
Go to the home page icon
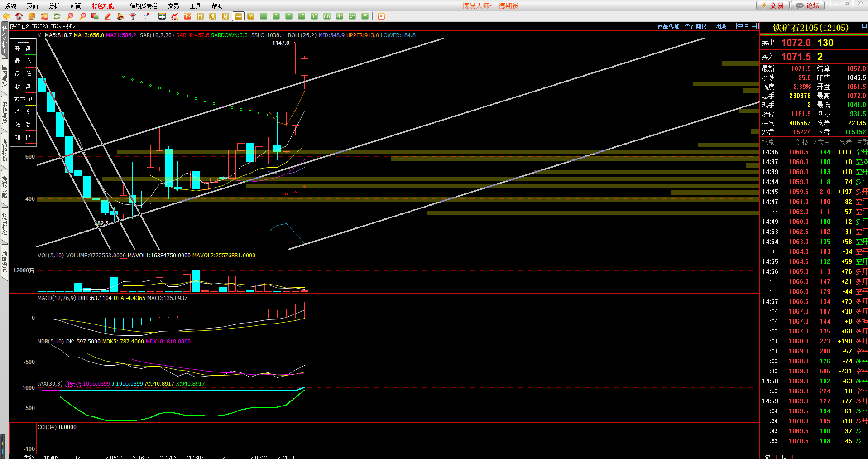coord(19,16)
